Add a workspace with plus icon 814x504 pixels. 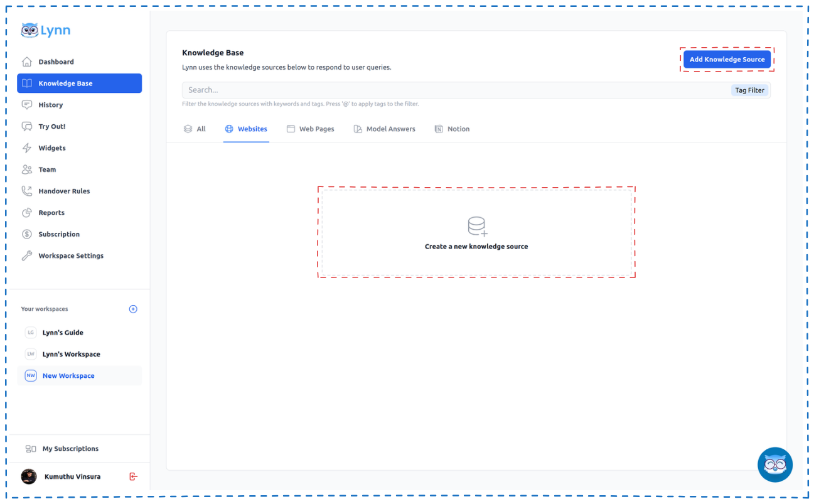tap(133, 309)
